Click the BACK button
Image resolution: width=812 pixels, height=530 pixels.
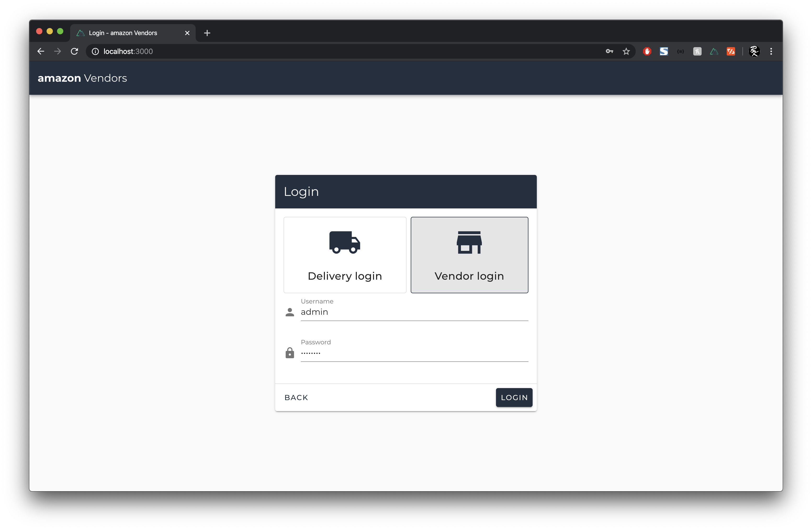(296, 397)
